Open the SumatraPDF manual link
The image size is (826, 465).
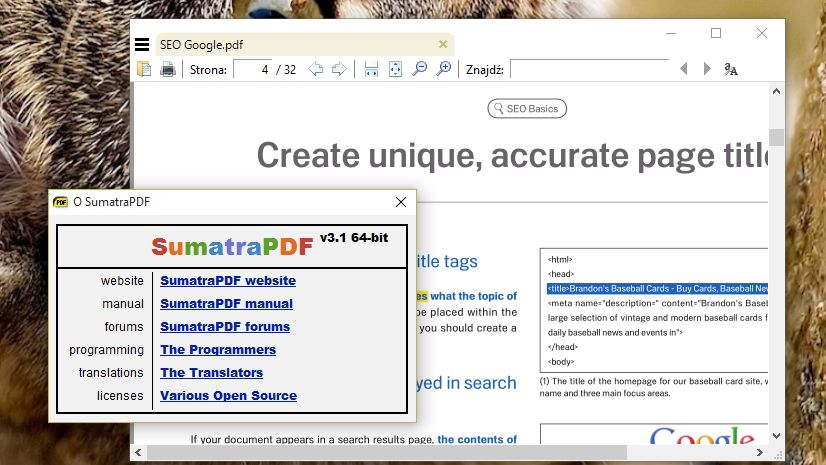pos(227,304)
